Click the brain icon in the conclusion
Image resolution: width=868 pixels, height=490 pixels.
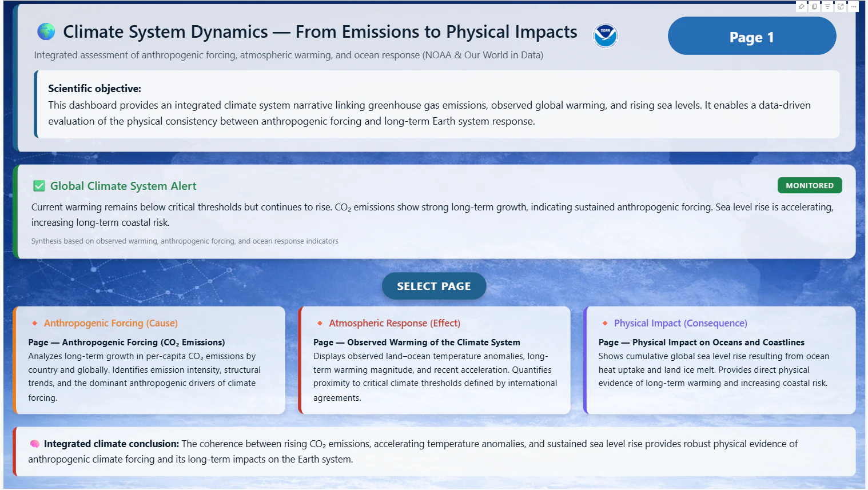[34, 444]
